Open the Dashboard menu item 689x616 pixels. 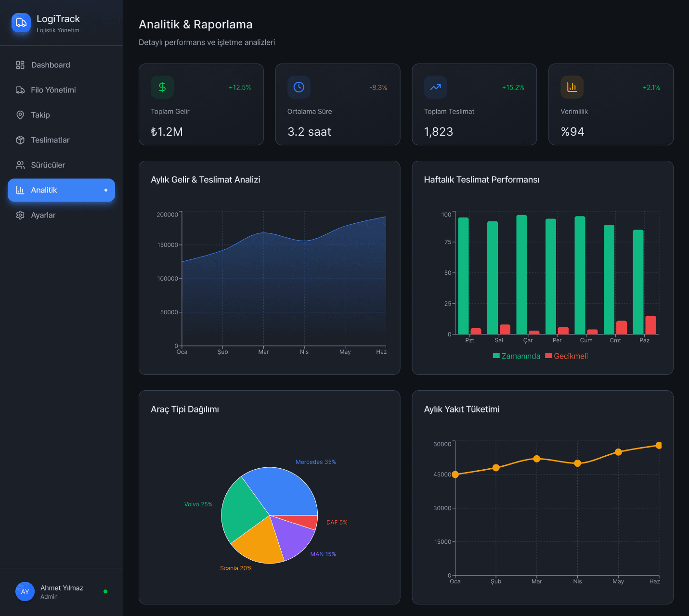click(62, 65)
